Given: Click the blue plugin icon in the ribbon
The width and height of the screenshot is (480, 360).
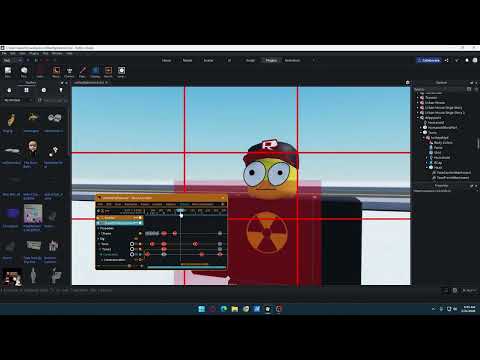Looking at the screenshot, I should [x=95, y=70].
